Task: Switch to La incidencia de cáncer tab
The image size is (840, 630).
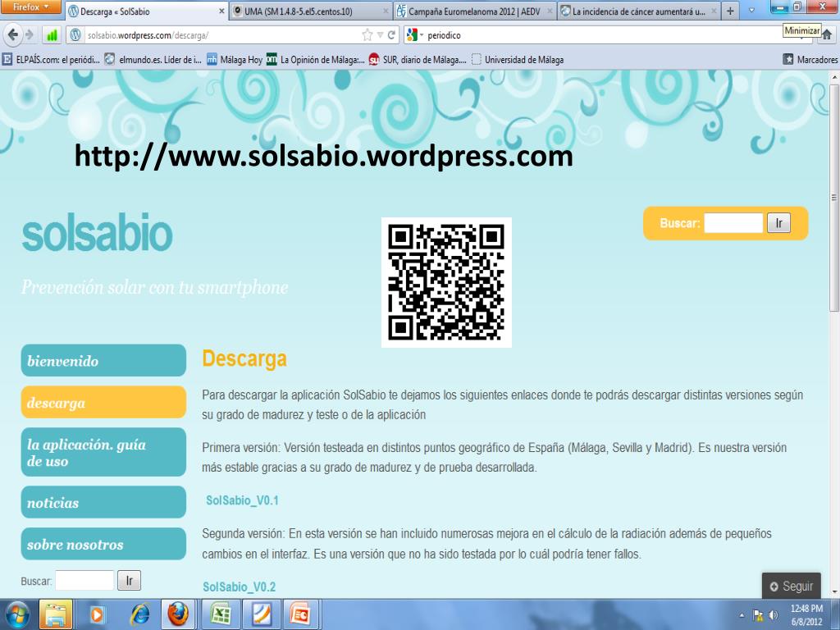Action: [x=638, y=11]
